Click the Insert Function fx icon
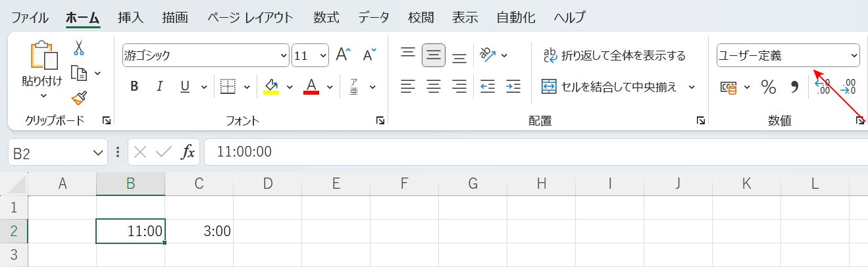868x267 pixels. [x=188, y=153]
